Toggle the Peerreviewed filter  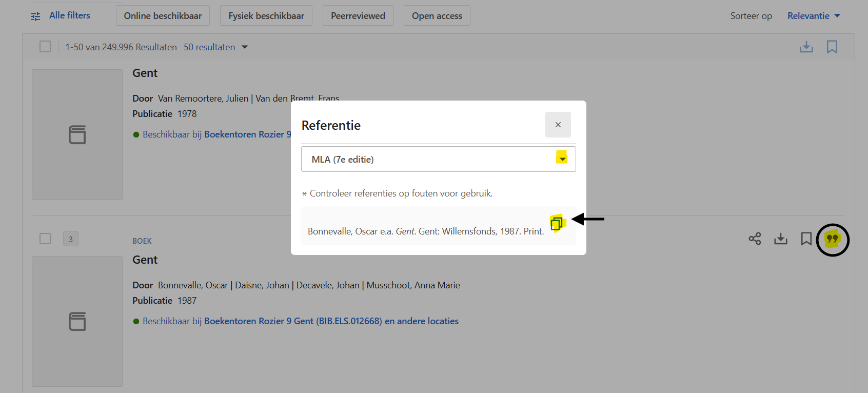click(x=358, y=16)
